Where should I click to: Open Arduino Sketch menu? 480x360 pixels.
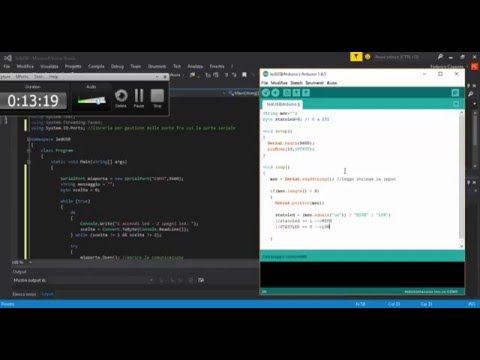(x=296, y=83)
